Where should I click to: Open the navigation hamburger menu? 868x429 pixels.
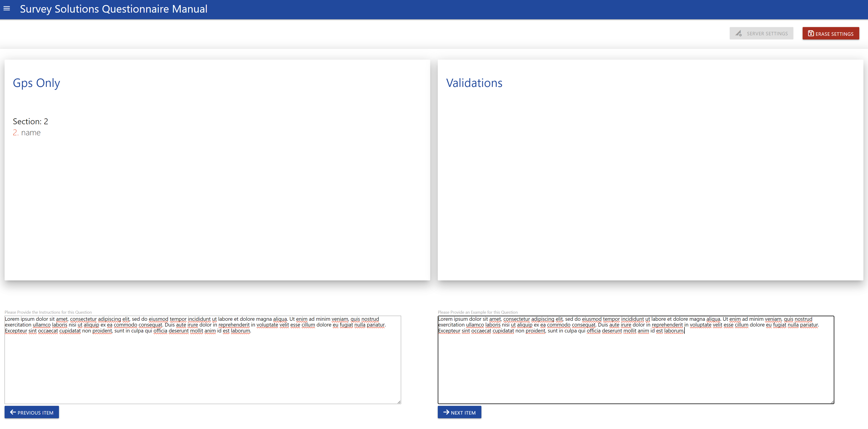pyautogui.click(x=7, y=8)
